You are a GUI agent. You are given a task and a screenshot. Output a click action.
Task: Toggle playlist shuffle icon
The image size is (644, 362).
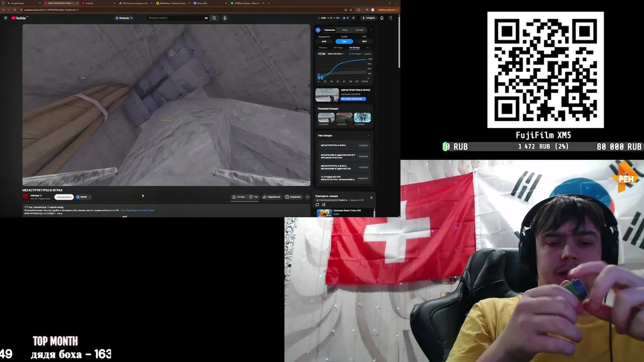click(324, 205)
